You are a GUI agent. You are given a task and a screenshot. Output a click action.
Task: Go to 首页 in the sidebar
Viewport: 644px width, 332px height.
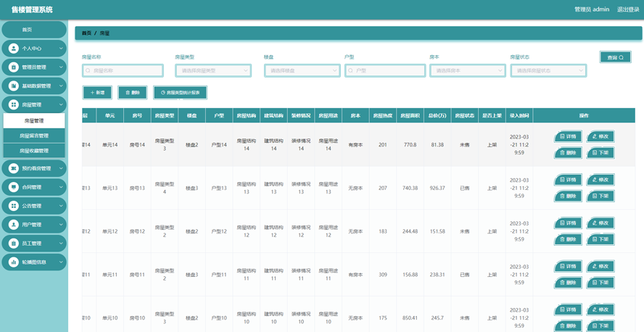coord(33,30)
